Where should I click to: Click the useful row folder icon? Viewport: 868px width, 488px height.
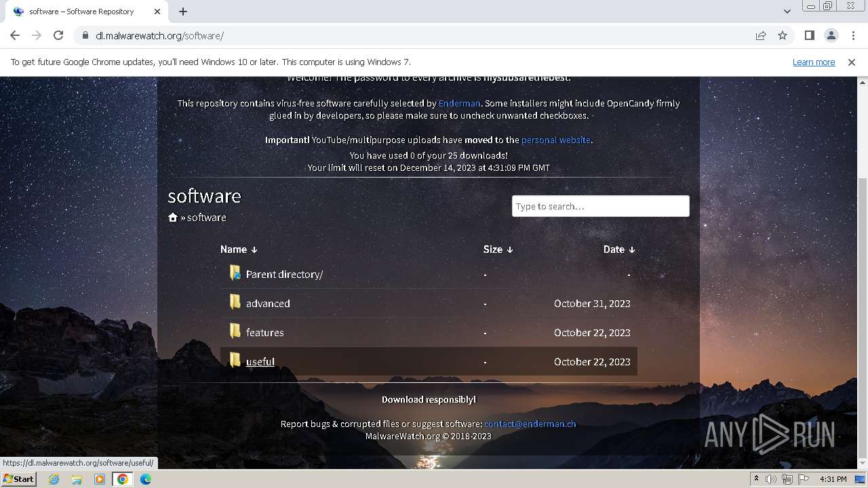click(x=235, y=361)
